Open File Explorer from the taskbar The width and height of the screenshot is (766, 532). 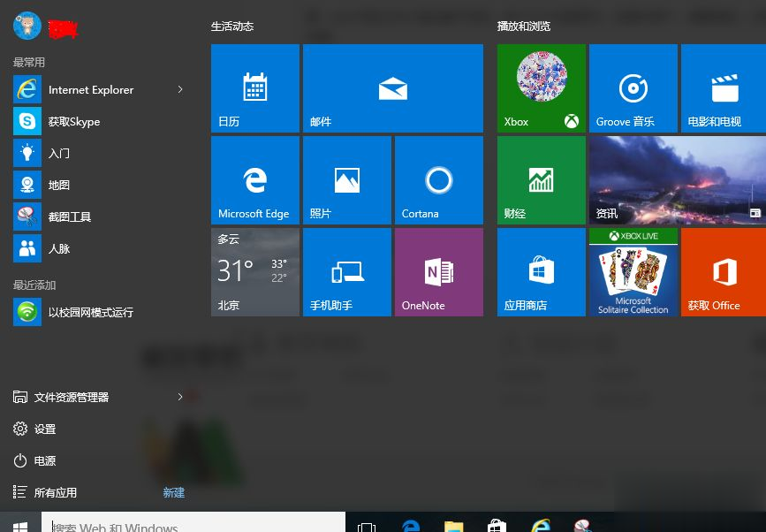tap(453, 524)
